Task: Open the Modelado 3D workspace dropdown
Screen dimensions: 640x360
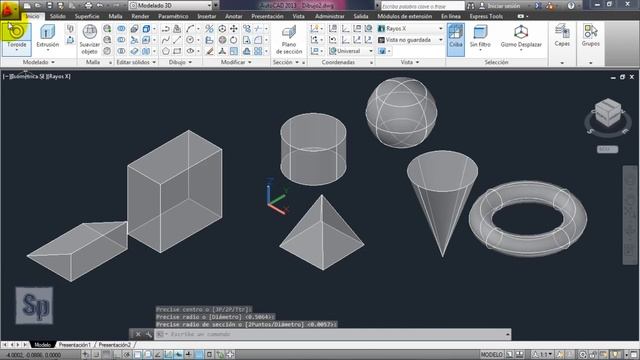Action: (x=171, y=6)
